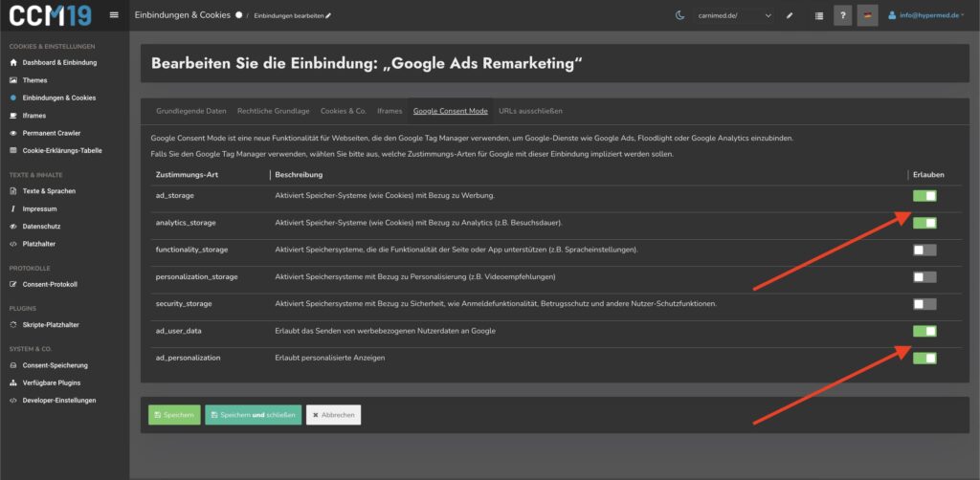
Task: Select Google Consent Mode tab
Action: (x=450, y=111)
